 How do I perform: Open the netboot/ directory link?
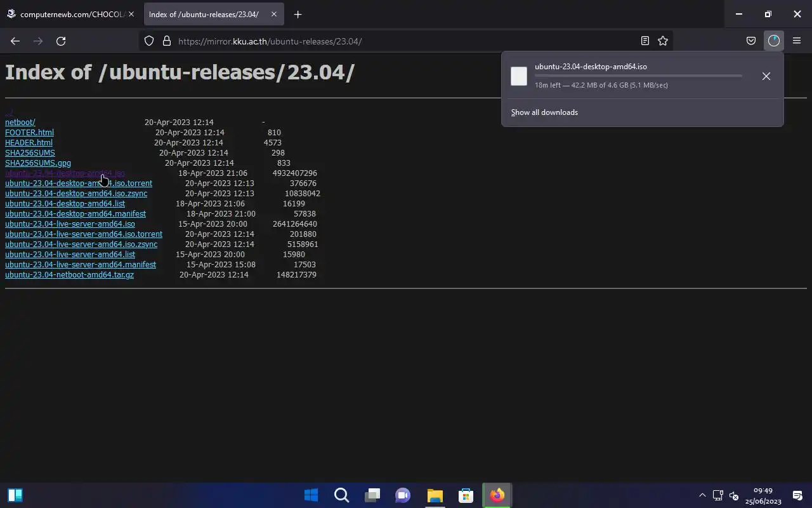tap(20, 123)
